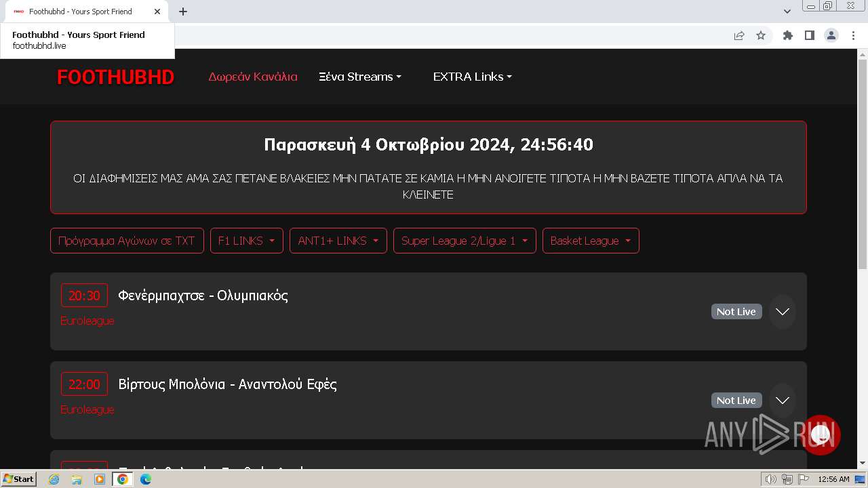Click the tab search chevron button
868x488 pixels.
tap(787, 12)
